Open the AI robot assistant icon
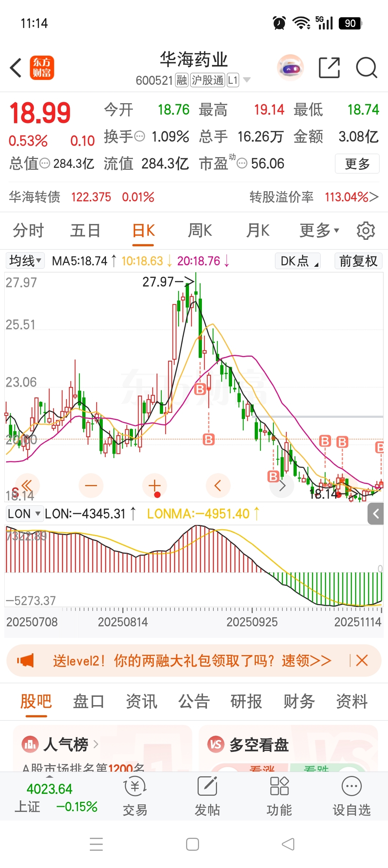The image size is (388, 868). point(290,68)
